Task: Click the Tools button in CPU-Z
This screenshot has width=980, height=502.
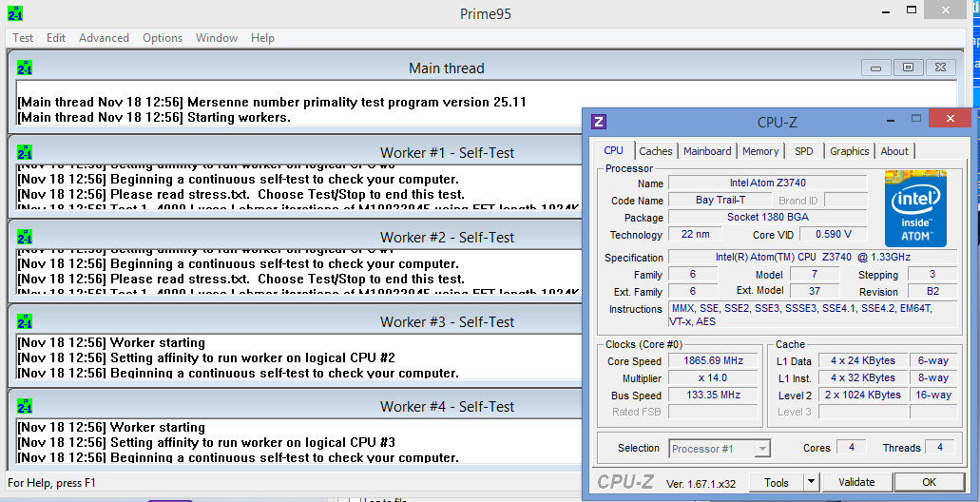Action: click(777, 482)
